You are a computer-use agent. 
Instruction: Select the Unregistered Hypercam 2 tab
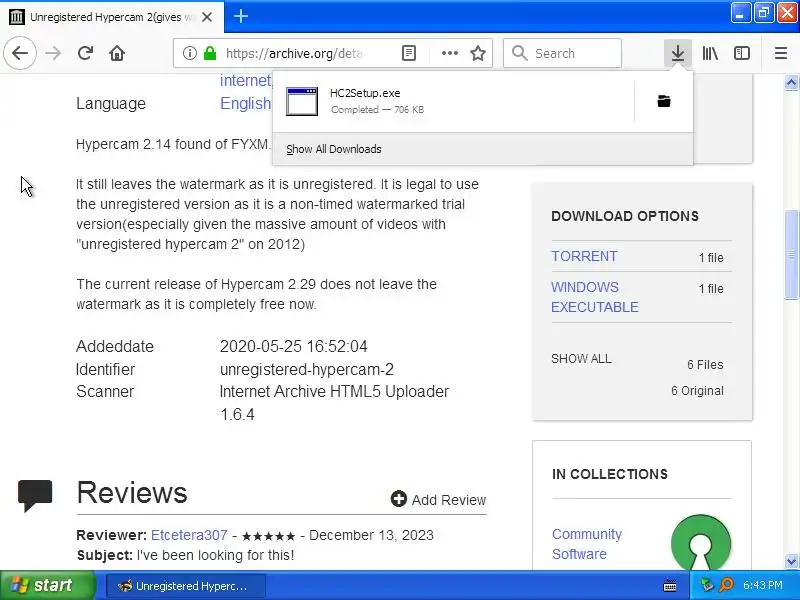point(111,17)
